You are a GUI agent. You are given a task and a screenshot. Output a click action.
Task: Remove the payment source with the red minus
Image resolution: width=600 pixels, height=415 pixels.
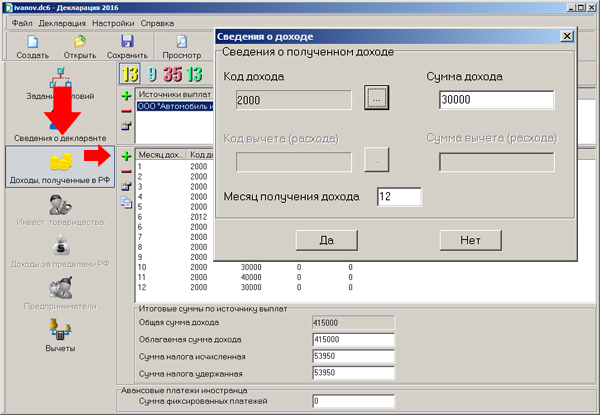126,111
